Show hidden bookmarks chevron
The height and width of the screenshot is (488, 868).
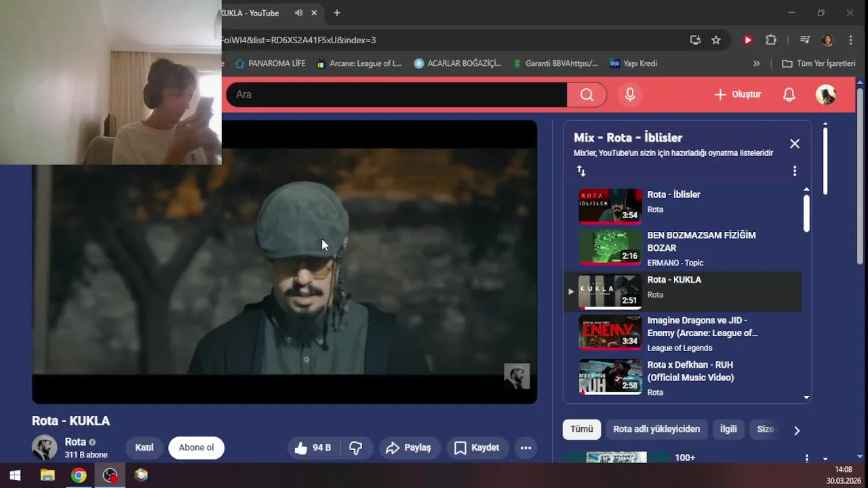756,64
